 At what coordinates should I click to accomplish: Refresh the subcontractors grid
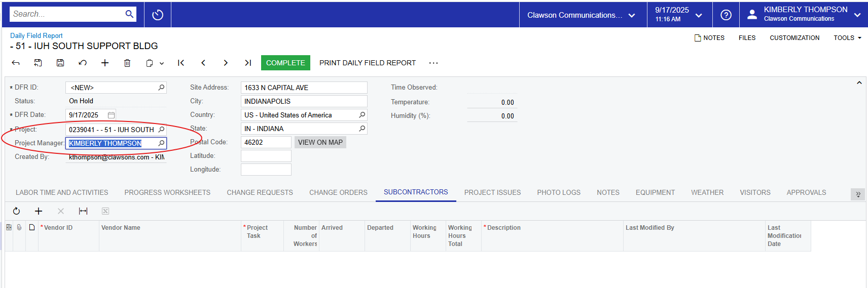click(16, 211)
